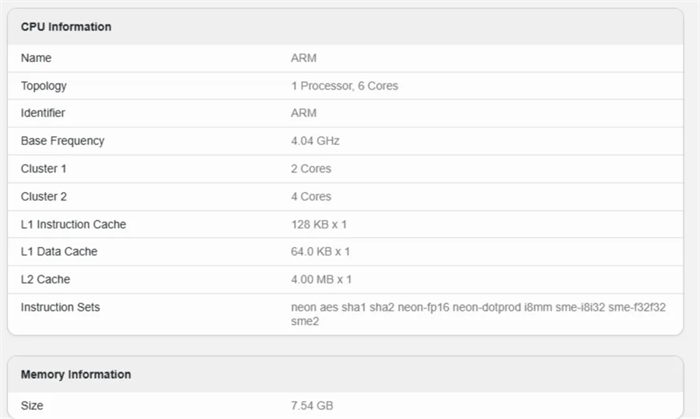Select the 2 Cores value
The height and width of the screenshot is (419, 700).
coord(311,169)
